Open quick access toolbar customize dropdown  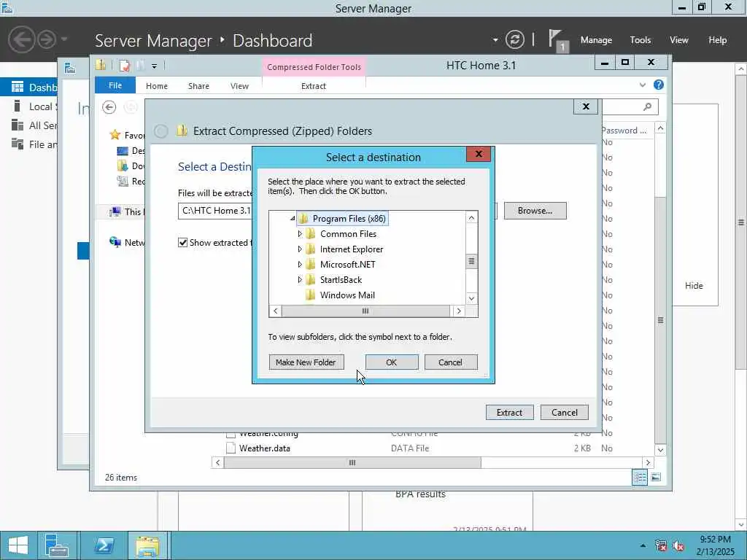(155, 66)
